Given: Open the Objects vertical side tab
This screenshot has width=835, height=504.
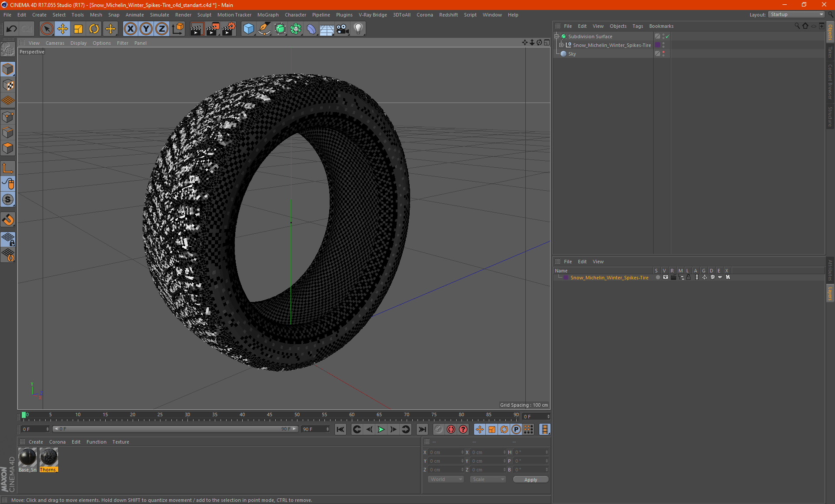Looking at the screenshot, I should [x=830, y=32].
